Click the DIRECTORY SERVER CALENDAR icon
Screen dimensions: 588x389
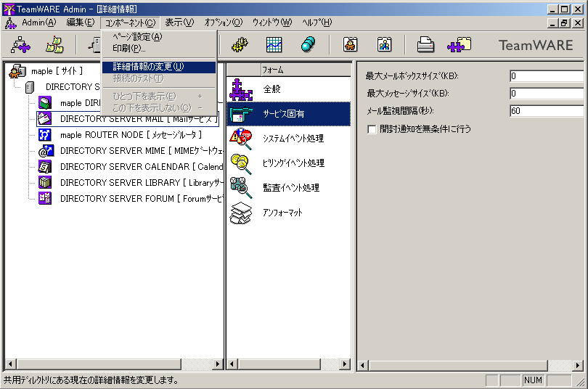coord(44,166)
